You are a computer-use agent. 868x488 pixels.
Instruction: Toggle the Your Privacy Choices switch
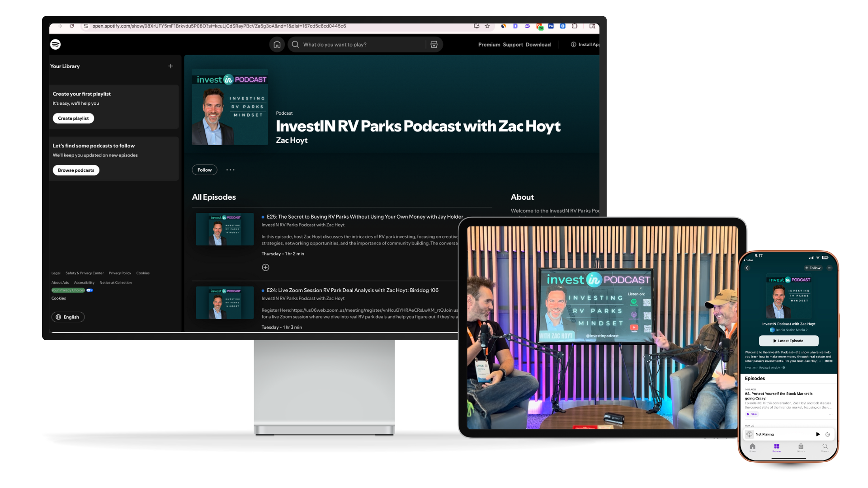pyautogui.click(x=90, y=290)
